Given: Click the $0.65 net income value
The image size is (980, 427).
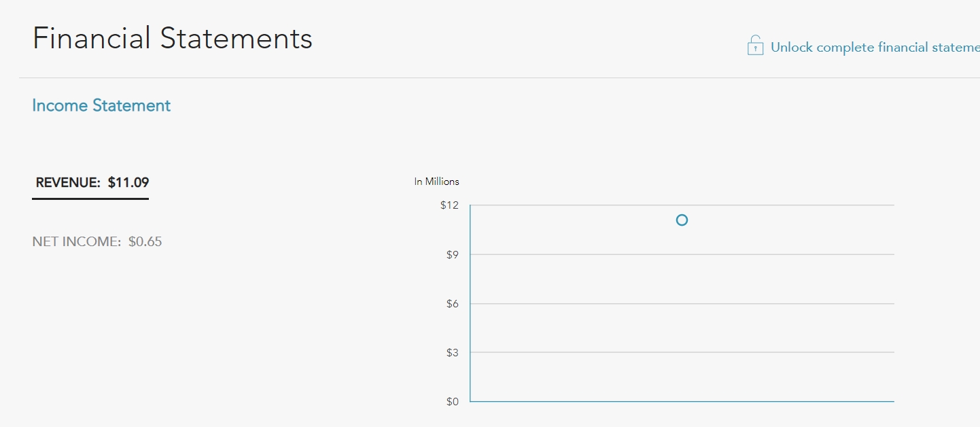Looking at the screenshot, I should coord(145,242).
